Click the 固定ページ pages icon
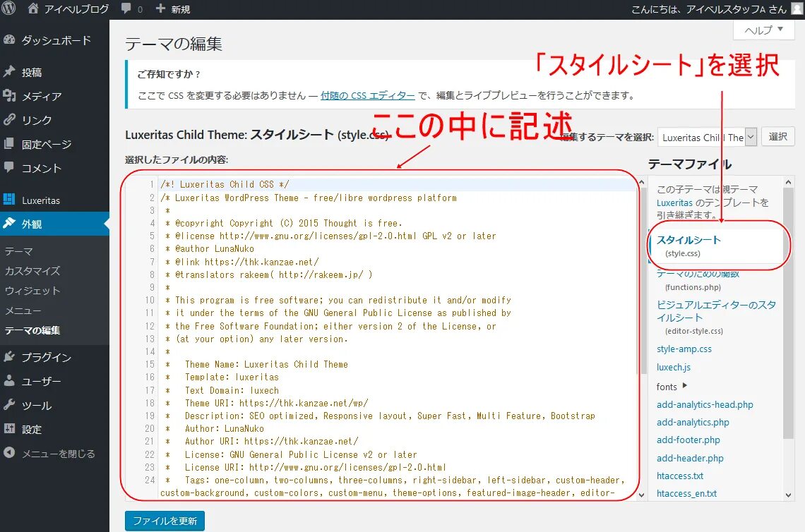 pos(9,144)
